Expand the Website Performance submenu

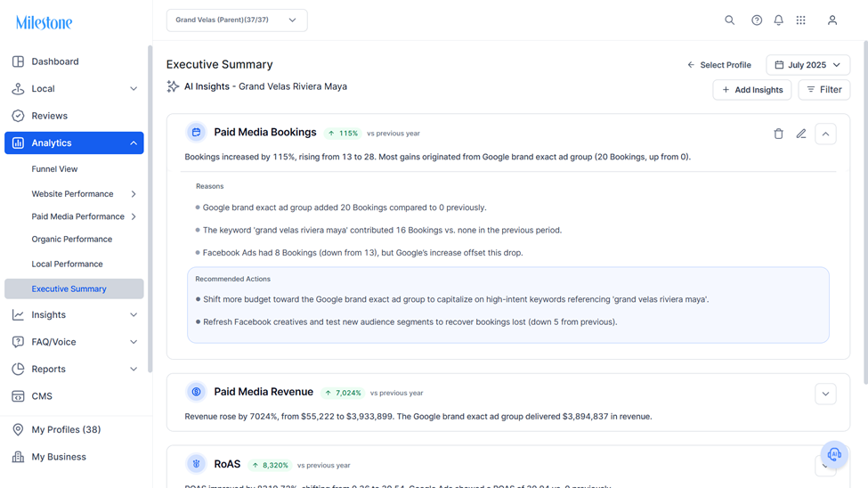(x=134, y=194)
